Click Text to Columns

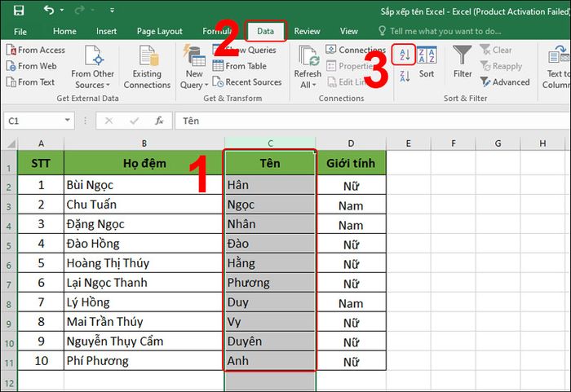click(557, 67)
